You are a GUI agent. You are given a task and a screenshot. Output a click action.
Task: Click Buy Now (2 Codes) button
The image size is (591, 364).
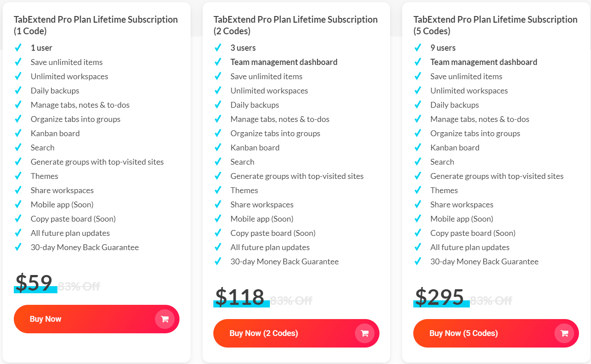click(x=296, y=333)
